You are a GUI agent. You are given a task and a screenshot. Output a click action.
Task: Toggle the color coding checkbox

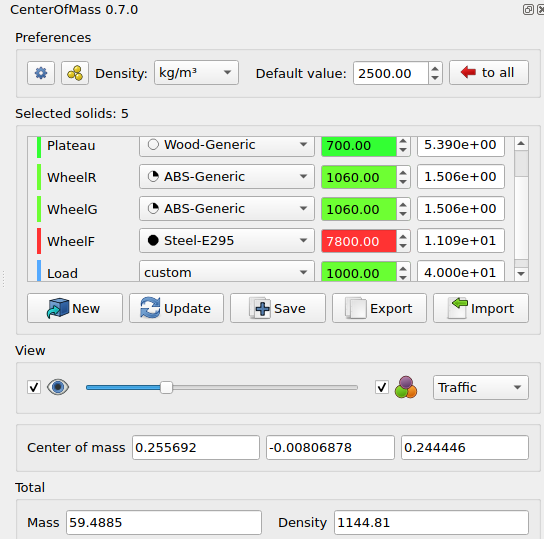(x=382, y=387)
